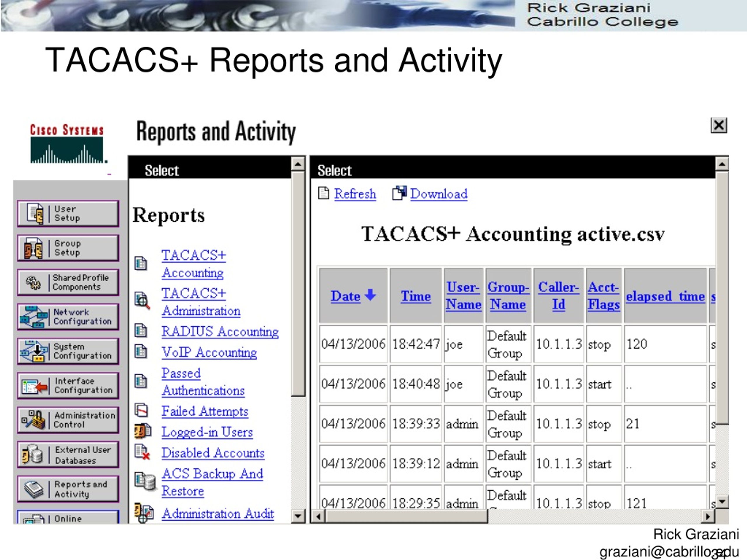747x560 pixels.
Task: Click the Download link
Action: 439,194
